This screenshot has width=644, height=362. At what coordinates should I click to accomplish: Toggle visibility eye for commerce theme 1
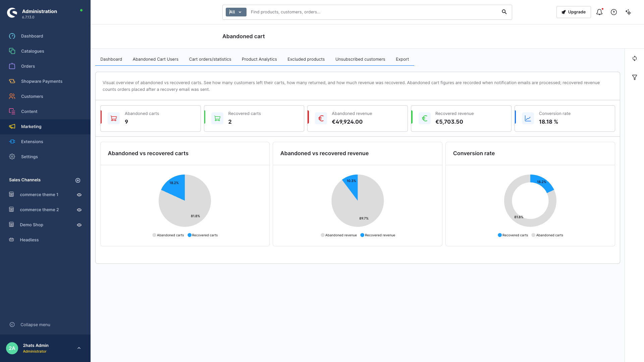coord(79,195)
